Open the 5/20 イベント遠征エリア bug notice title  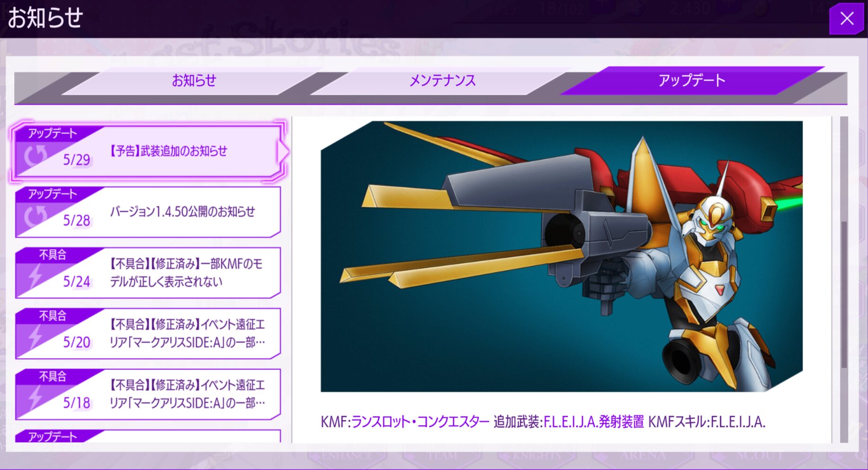click(187, 333)
